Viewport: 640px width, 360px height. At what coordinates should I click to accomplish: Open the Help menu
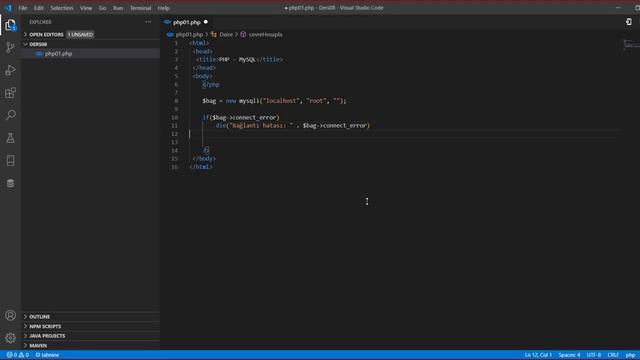coord(164,8)
